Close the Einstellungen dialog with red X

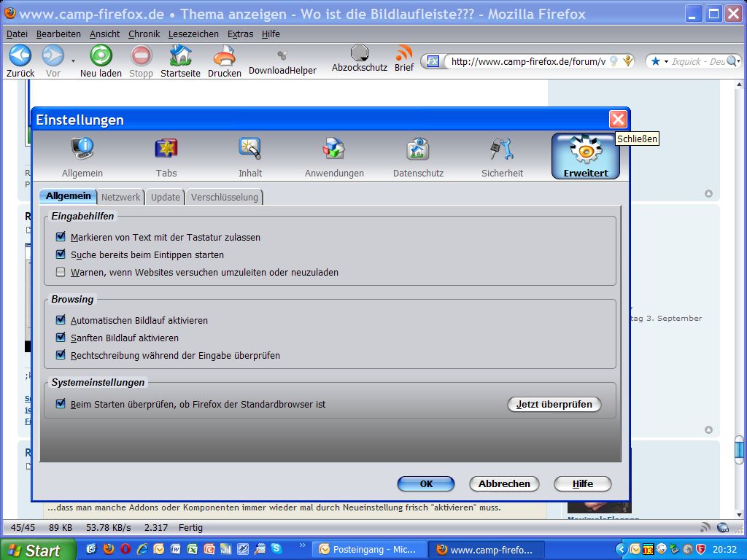618,119
